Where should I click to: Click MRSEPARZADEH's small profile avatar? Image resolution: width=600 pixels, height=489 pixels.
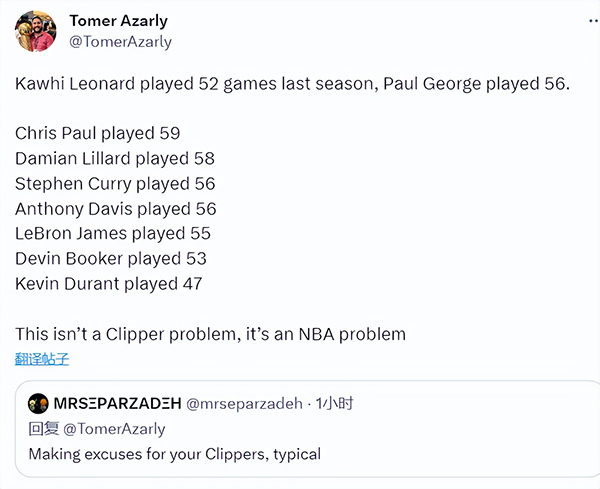pyautogui.click(x=38, y=403)
